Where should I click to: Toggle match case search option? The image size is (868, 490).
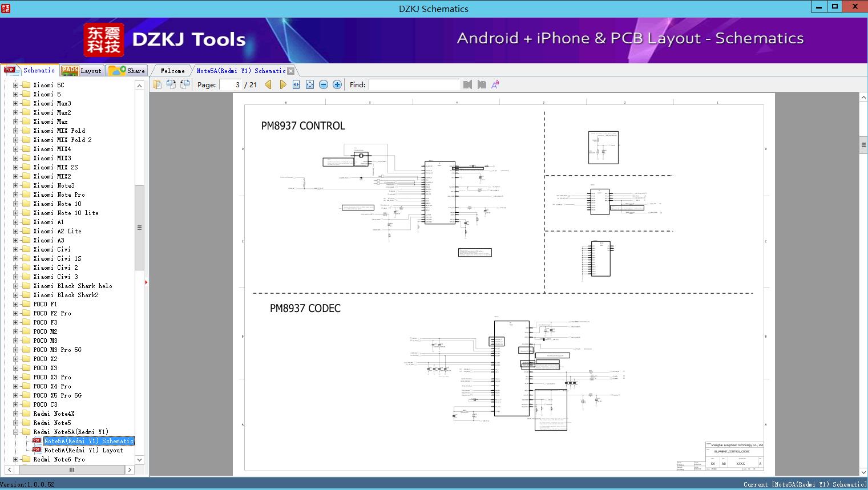point(495,84)
